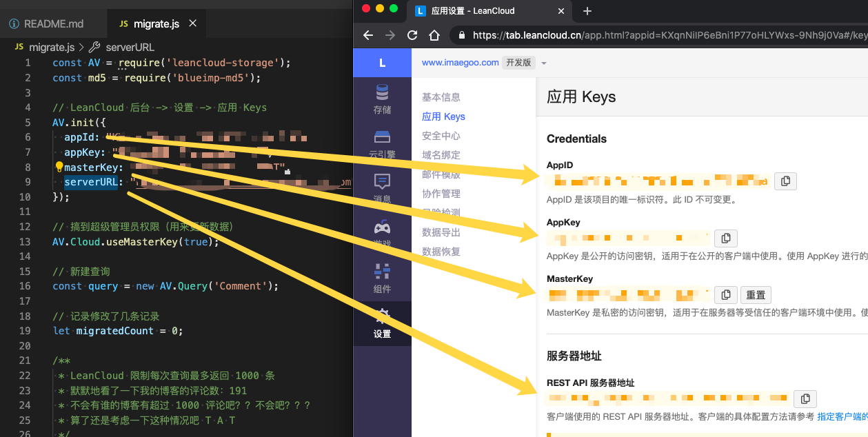The width and height of the screenshot is (868, 437).
Task: Open the 数据导出 settings page
Action: pos(441,232)
